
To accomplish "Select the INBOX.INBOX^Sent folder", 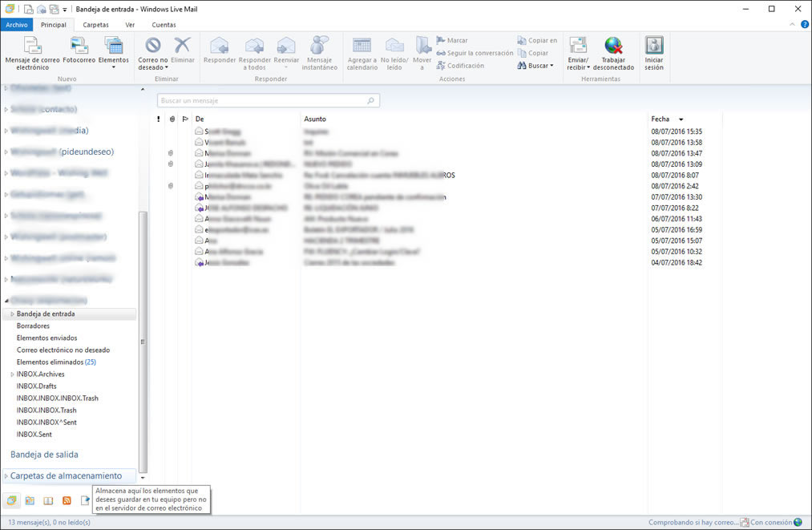I will tap(46, 423).
